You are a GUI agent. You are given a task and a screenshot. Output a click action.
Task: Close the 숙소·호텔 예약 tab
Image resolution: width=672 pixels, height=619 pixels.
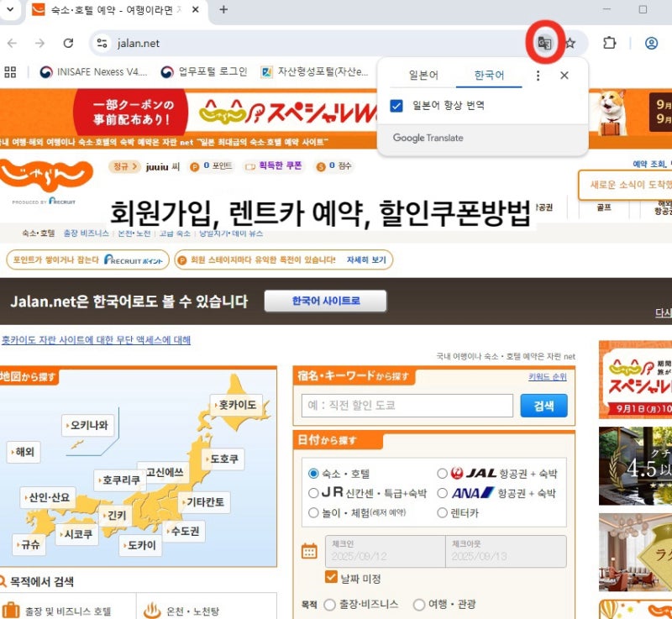(196, 9)
